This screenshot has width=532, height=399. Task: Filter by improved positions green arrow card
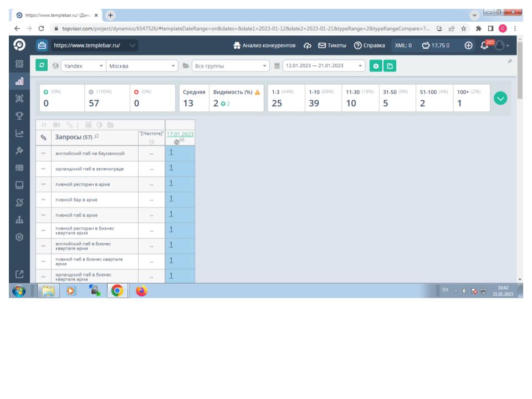point(62,98)
